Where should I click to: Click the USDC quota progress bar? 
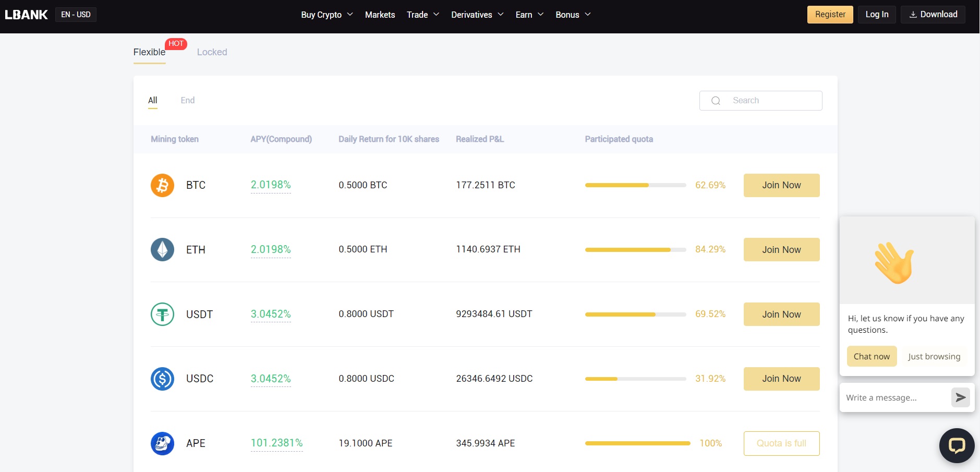635,379
